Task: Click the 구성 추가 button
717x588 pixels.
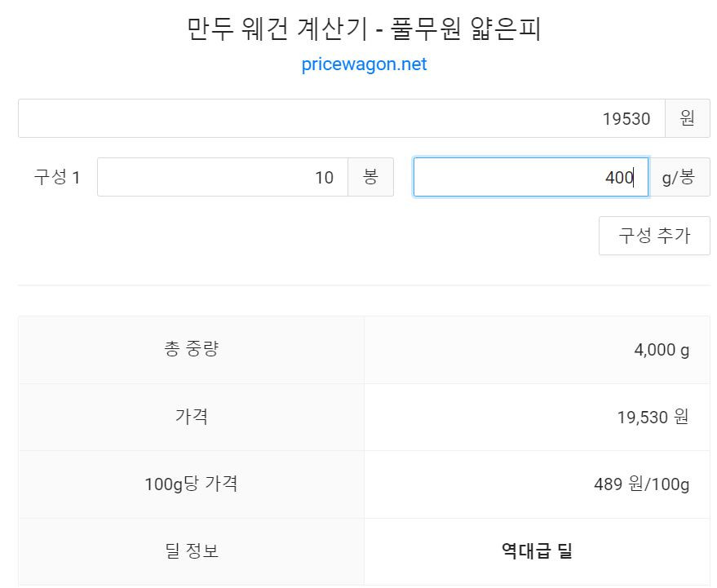Action: (654, 236)
